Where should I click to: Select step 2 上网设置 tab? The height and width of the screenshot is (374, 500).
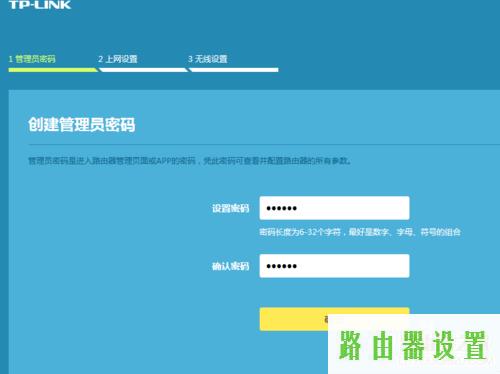click(118, 59)
